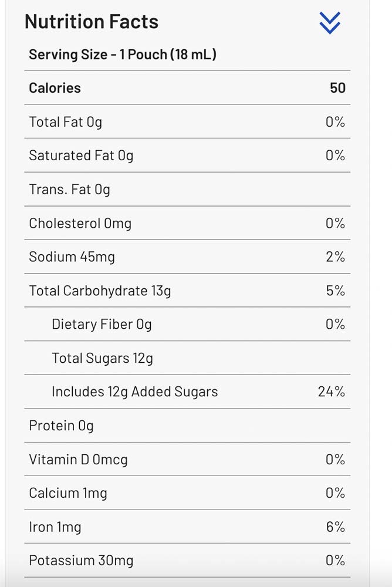392x587 pixels.
Task: Select the Trans. Fat 0g line
Action: 69,190
